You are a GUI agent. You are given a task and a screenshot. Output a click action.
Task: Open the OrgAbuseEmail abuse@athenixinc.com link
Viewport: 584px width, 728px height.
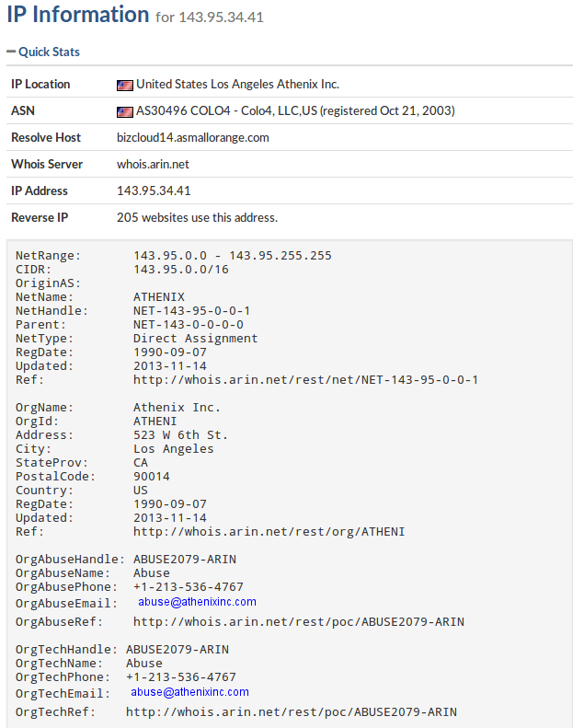(197, 602)
